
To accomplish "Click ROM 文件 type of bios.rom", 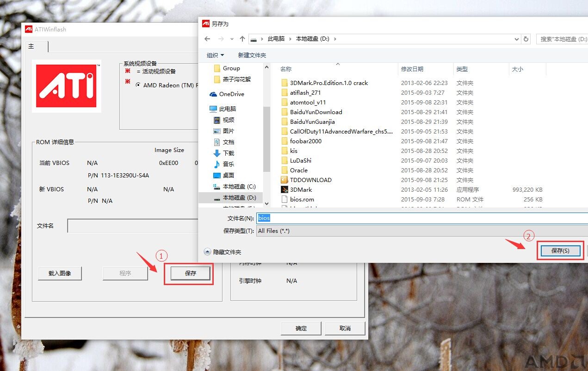I will click(470, 199).
